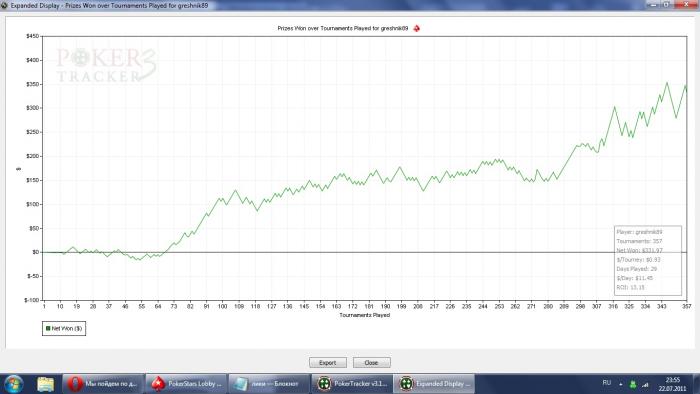
Task: Open Windows Explorer from the taskbar
Action: 46,384
